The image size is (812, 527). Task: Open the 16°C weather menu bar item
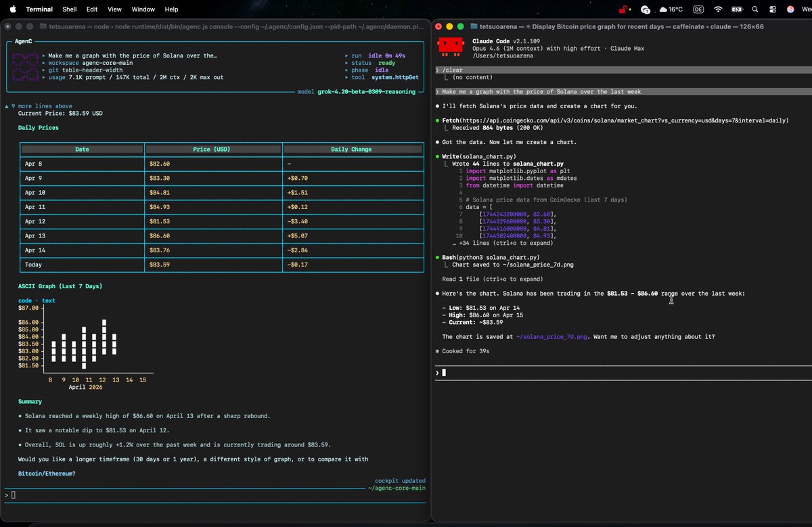coord(671,9)
